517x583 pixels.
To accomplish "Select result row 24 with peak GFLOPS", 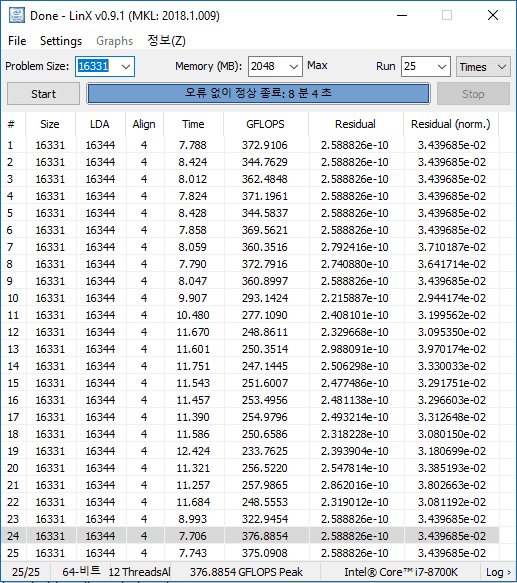I will (x=250, y=536).
